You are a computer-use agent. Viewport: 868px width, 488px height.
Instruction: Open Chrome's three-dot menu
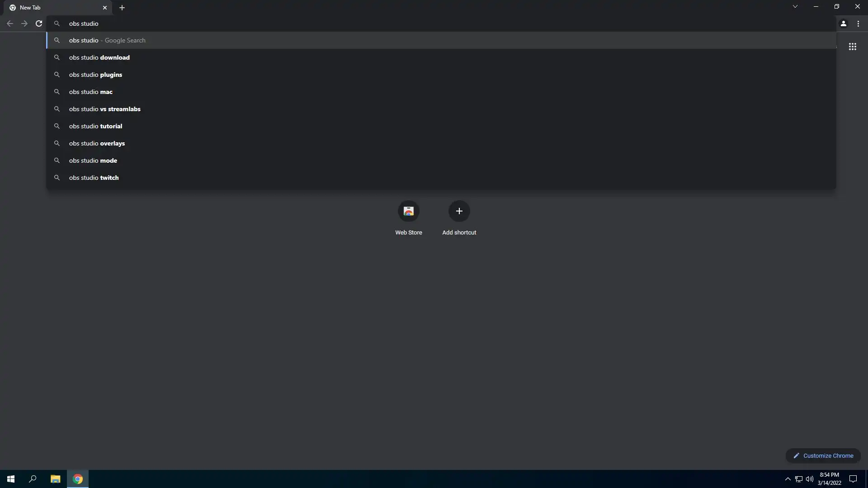click(x=858, y=23)
